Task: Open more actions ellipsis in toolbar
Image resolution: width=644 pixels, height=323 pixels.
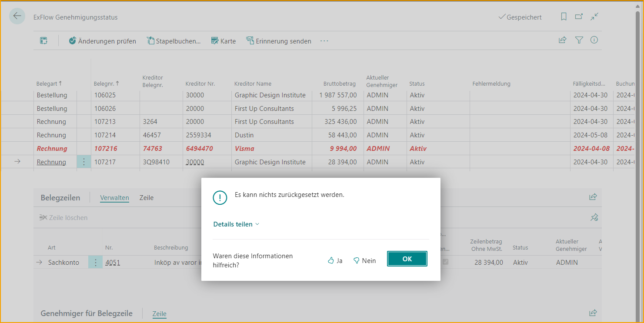Action: coord(324,41)
